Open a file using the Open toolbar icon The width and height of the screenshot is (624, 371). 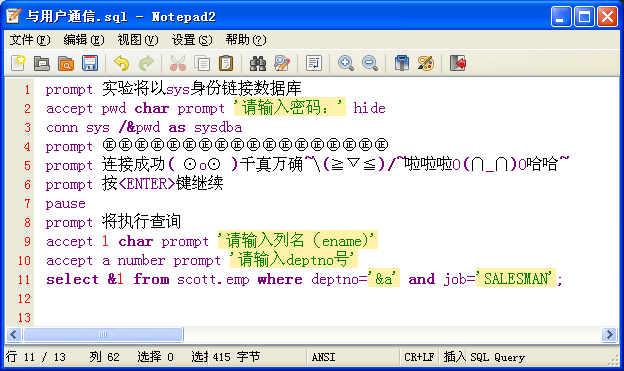click(x=42, y=63)
